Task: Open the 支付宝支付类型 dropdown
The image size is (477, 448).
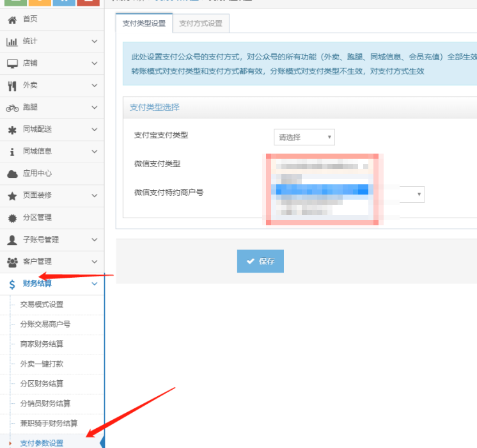Action: coord(304,137)
